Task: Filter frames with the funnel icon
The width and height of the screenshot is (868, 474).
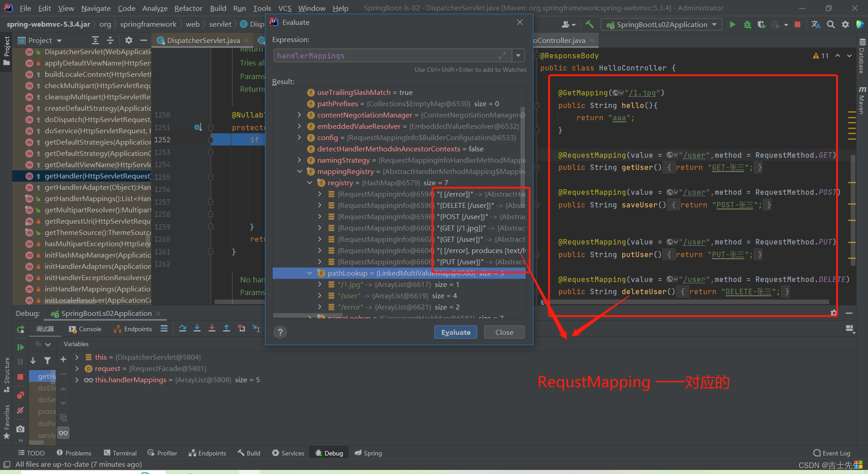Action: (47, 361)
